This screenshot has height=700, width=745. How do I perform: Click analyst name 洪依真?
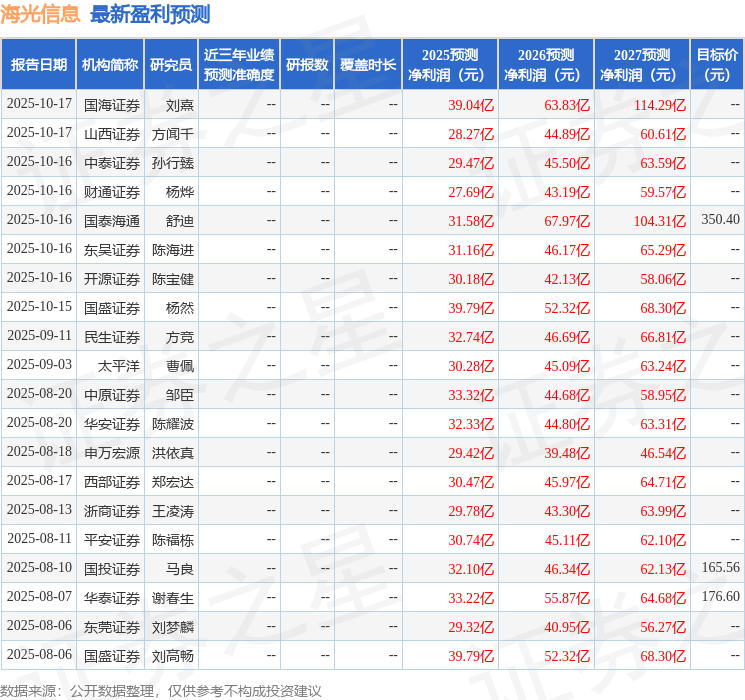[x=173, y=453]
